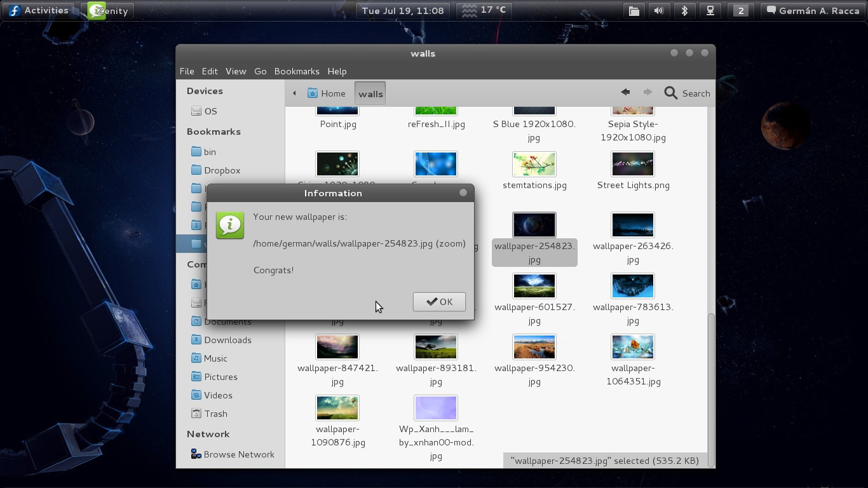Select OS device in sidebar
This screenshot has height=488, width=868.
204,111
